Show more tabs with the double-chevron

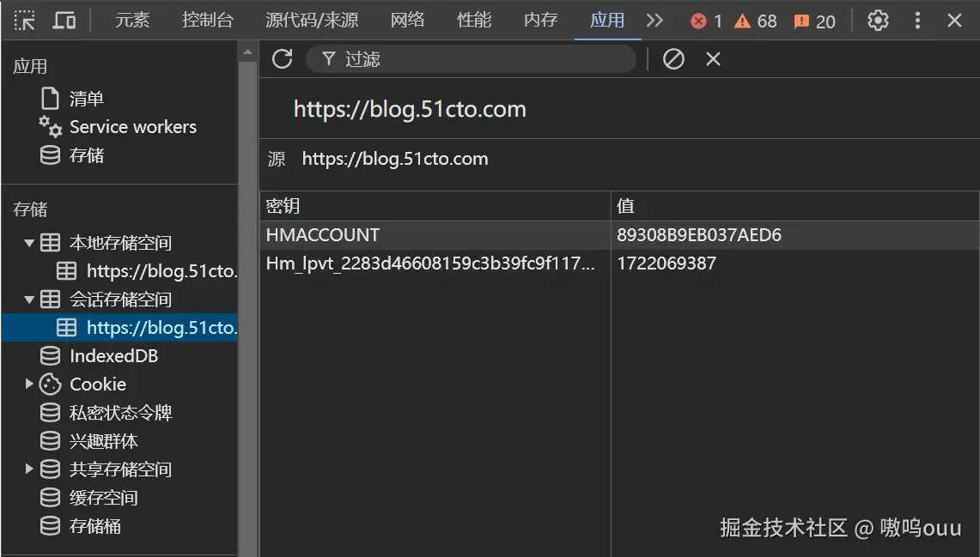[654, 21]
